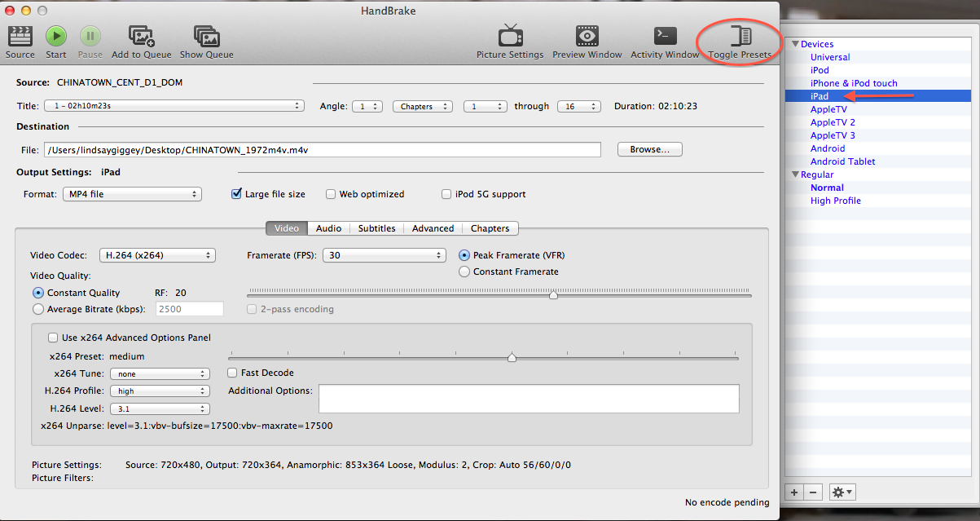Select the Normal preset
The image size is (980, 521).
[x=827, y=188]
